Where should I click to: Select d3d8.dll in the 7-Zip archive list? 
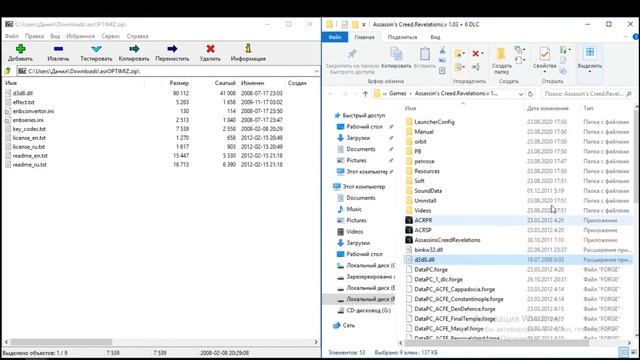pyautogui.click(x=22, y=93)
